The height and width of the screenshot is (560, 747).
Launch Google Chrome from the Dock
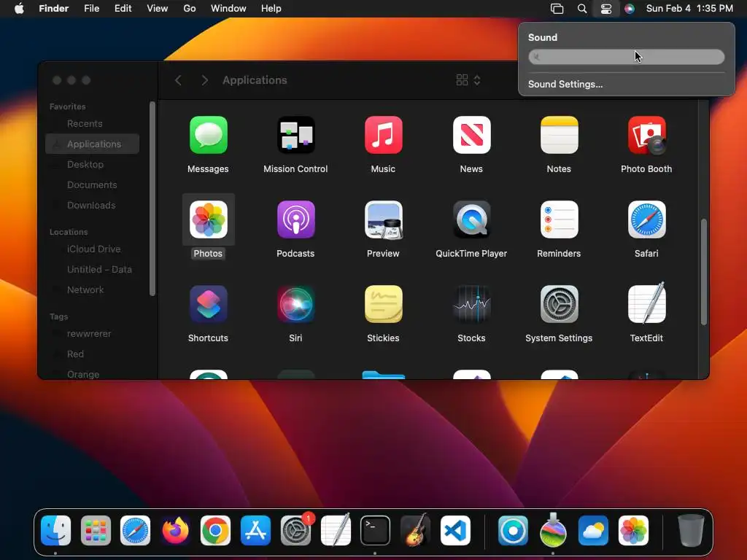coord(215,530)
